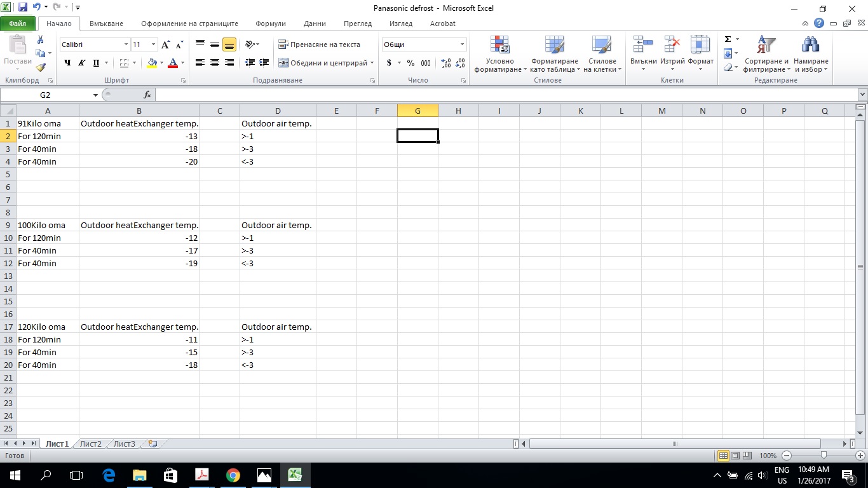The image size is (868, 488).
Task: Align text to top of cell
Action: [x=200, y=44]
